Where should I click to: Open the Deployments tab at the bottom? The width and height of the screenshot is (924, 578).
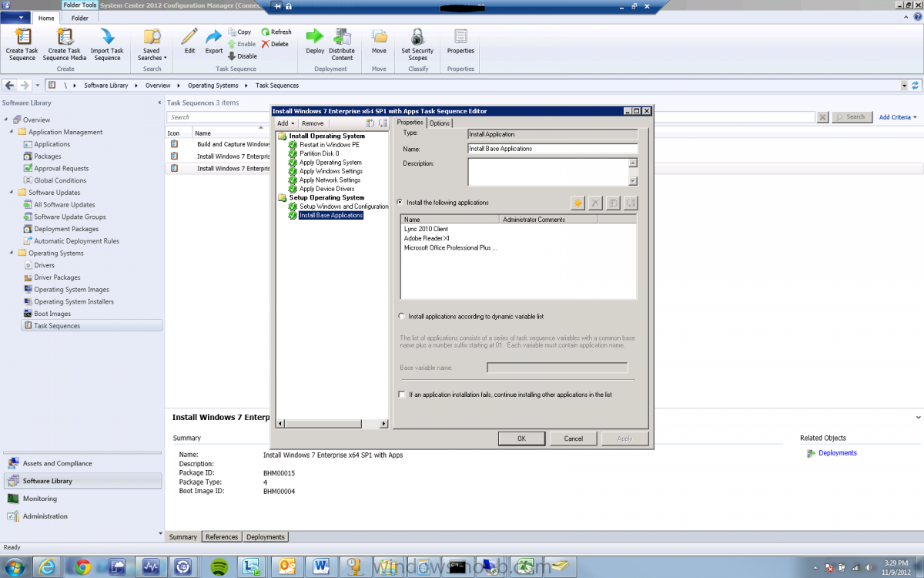(266, 537)
